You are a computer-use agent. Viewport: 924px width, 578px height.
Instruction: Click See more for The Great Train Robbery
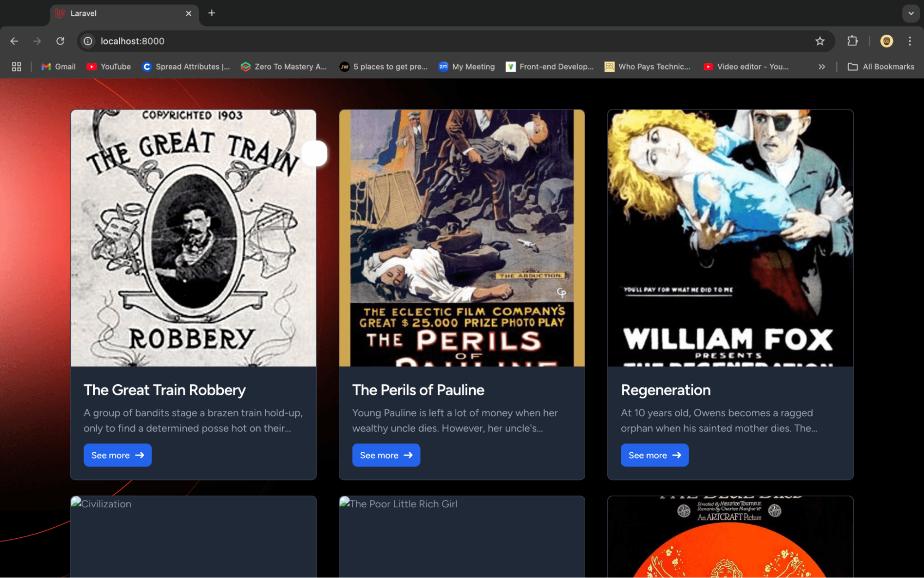[x=117, y=455]
